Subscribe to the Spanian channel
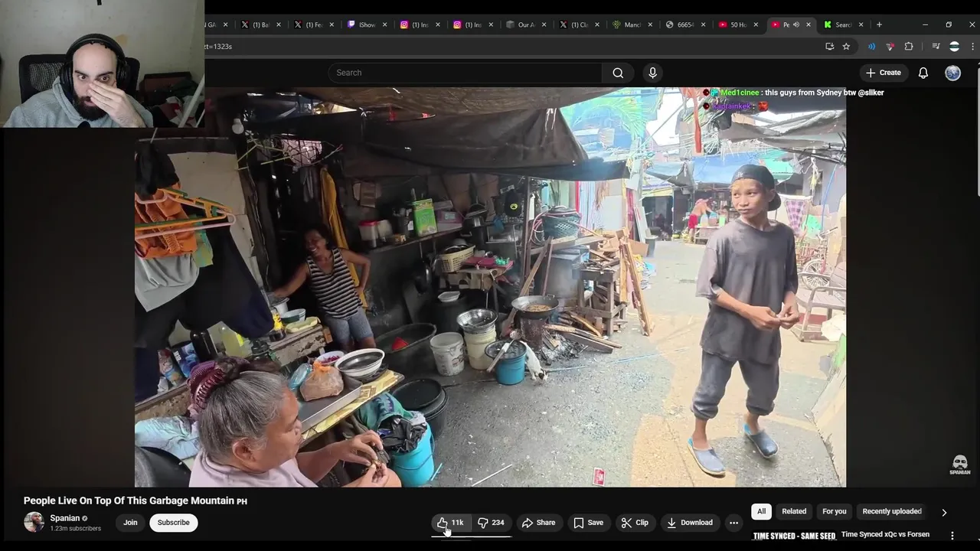 [x=173, y=523]
